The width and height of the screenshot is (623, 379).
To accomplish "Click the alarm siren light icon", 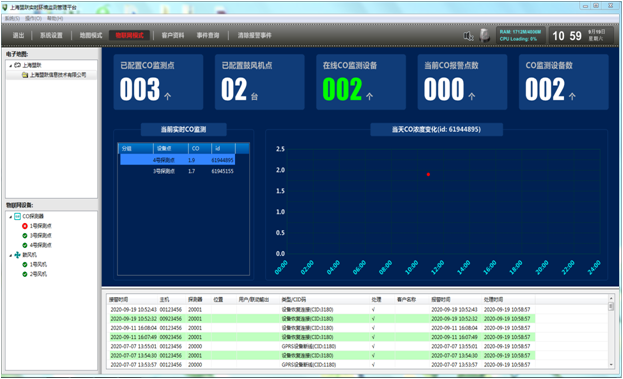I will click(484, 35).
